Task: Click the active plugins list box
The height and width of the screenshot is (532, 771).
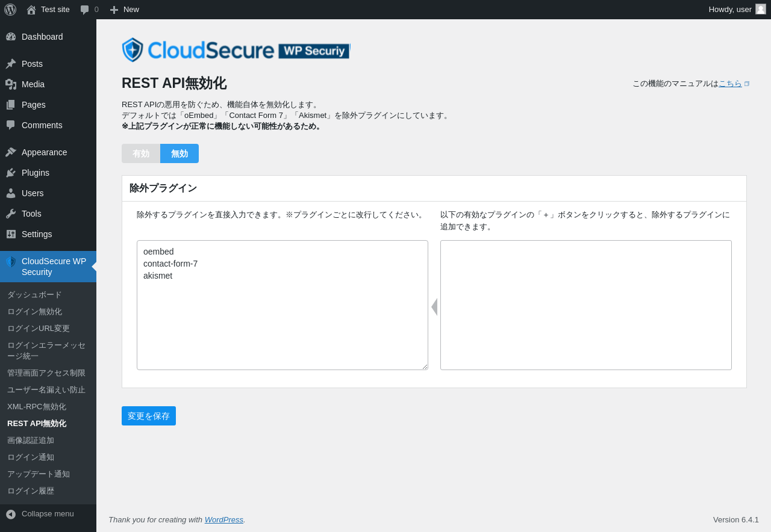Action: point(586,305)
